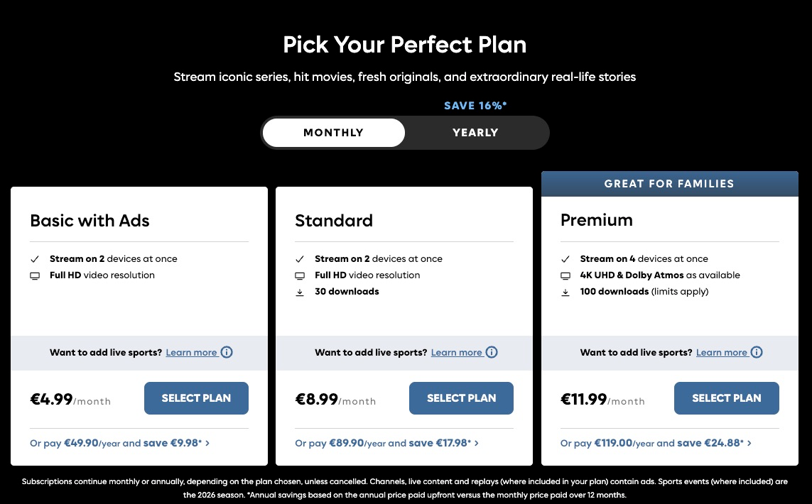Select the Basic with Ads plan
The height and width of the screenshot is (504, 812).
[x=196, y=398]
